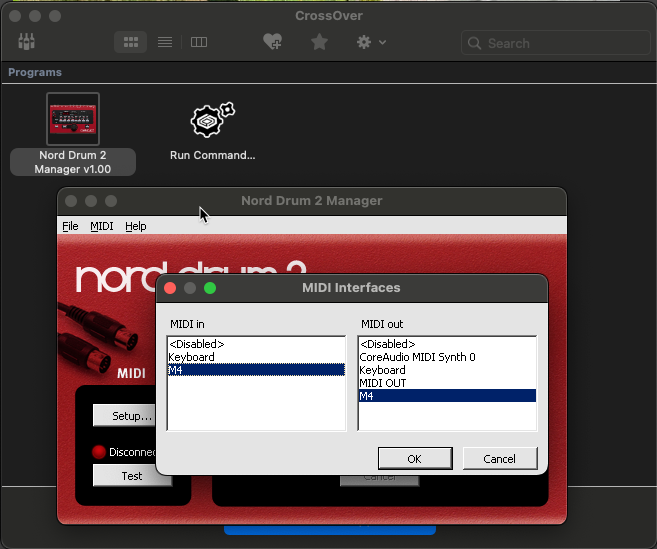Close the MIDI Interfaces dialog with red button
Image resolution: width=657 pixels, height=549 pixels.
[170, 288]
